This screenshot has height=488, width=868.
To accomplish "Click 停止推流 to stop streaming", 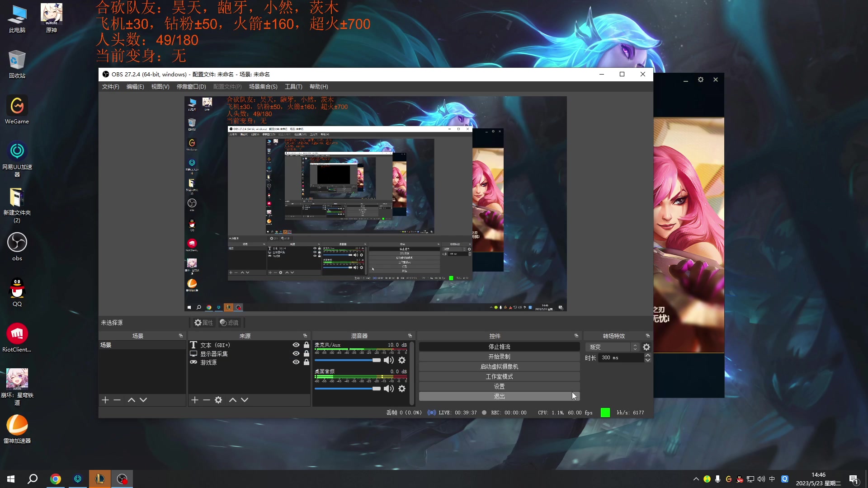I will click(x=499, y=347).
